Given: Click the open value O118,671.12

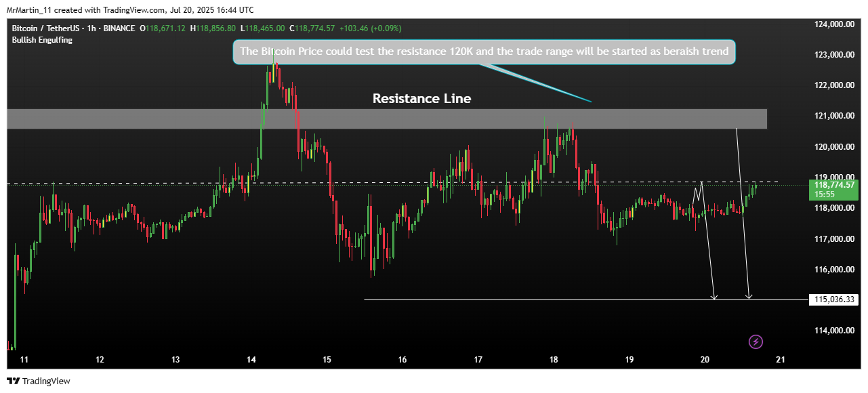Looking at the screenshot, I should point(163,28).
